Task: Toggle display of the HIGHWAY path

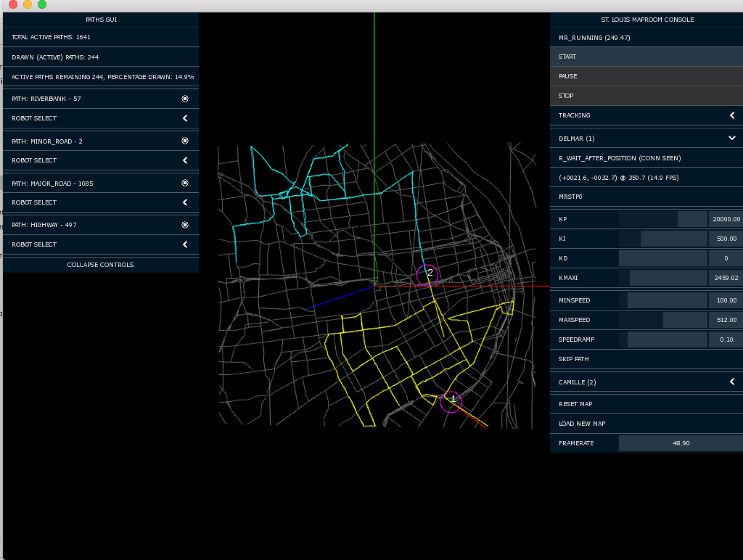Action: [x=185, y=224]
